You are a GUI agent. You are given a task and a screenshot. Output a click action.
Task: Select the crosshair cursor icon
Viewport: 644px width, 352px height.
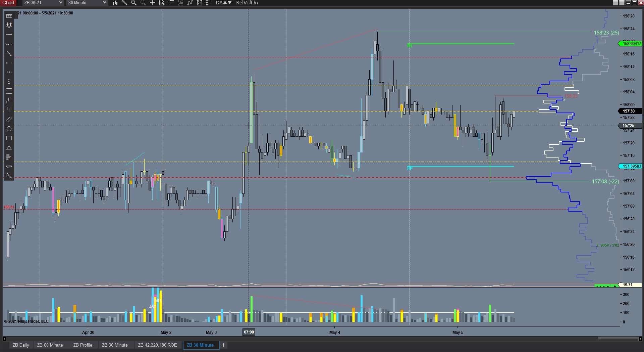[153, 3]
